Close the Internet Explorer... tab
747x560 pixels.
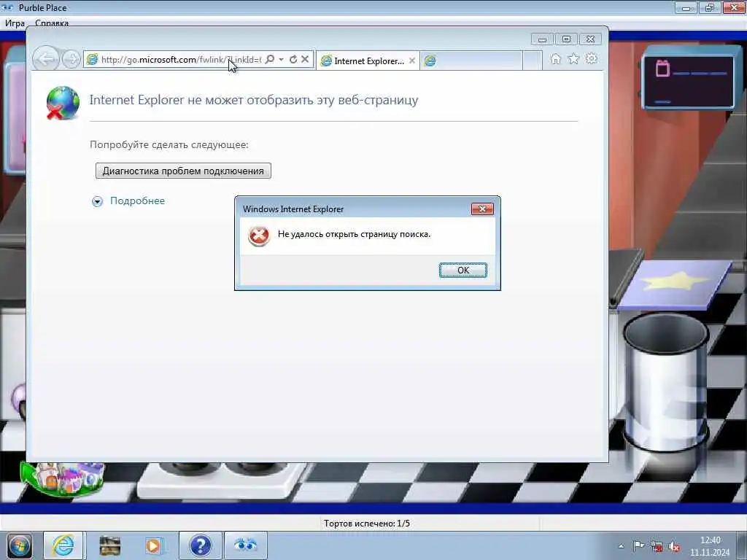coord(412,61)
